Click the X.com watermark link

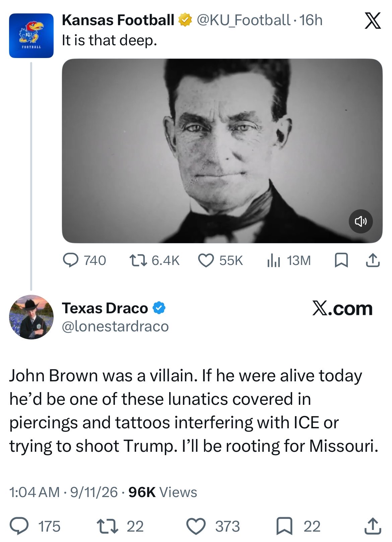342,309
